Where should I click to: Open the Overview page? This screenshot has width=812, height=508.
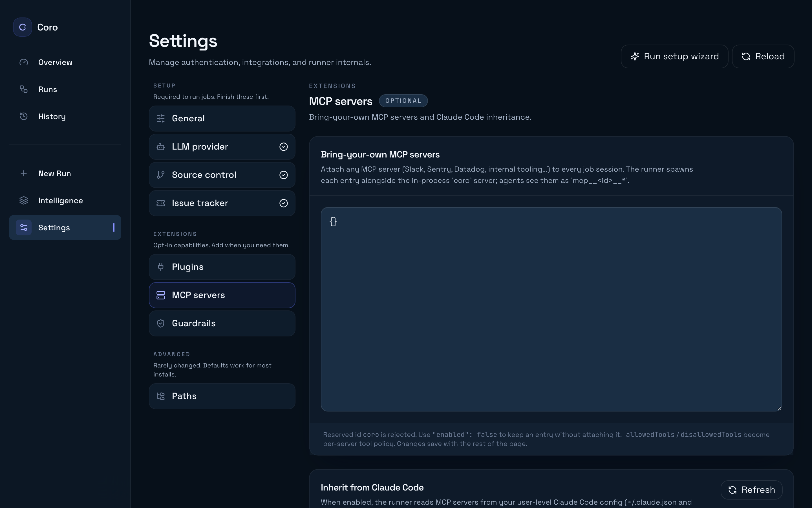(65, 62)
